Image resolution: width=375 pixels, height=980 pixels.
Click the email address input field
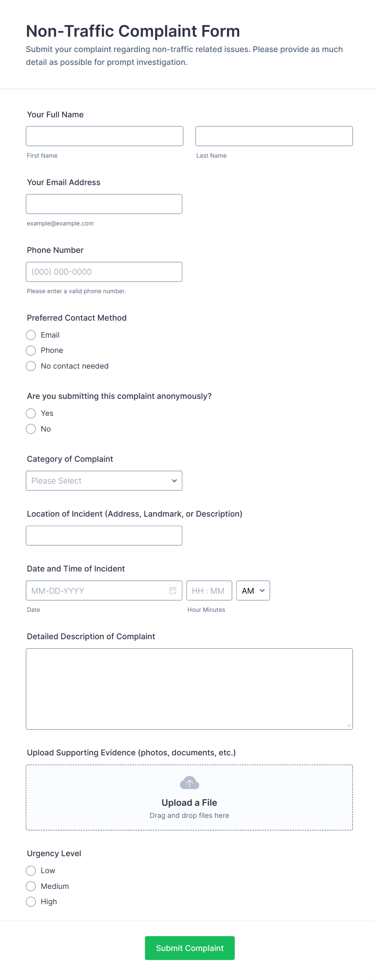pos(104,204)
